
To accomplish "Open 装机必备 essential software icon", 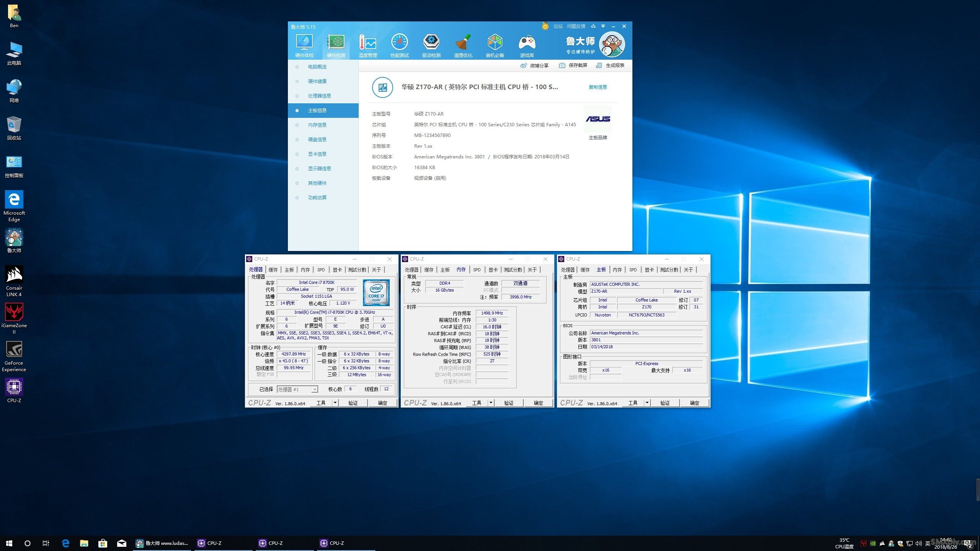I will [495, 46].
